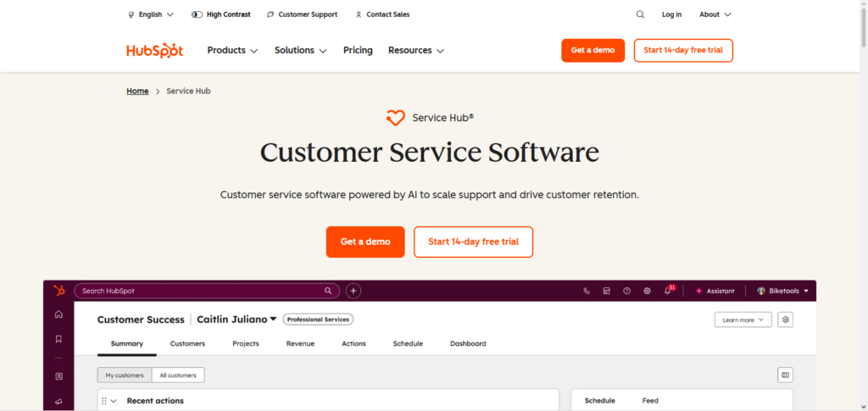This screenshot has height=411, width=868.
Task: Open Customer Support link
Action: pos(303,15)
